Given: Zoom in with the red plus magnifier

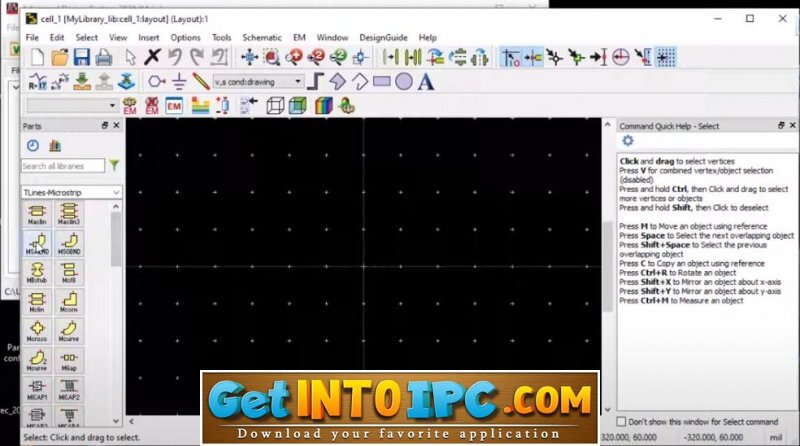Looking at the screenshot, I should (293, 57).
